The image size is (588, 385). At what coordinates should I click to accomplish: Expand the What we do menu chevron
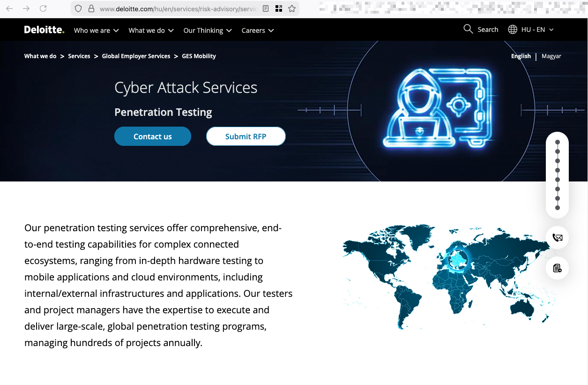[171, 30]
